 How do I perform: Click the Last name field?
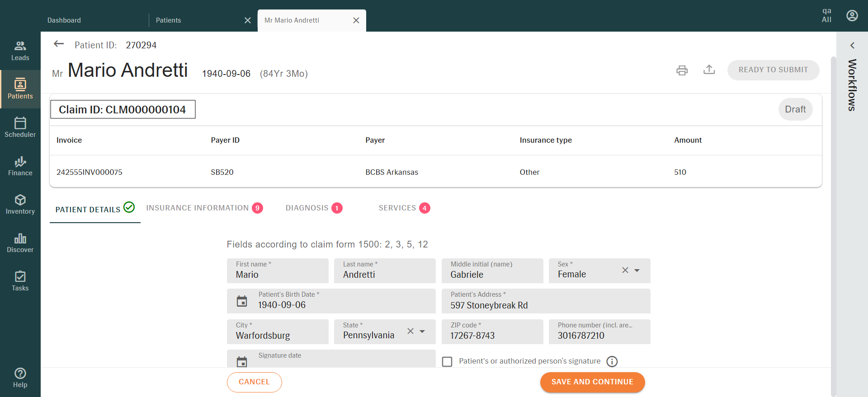point(385,271)
